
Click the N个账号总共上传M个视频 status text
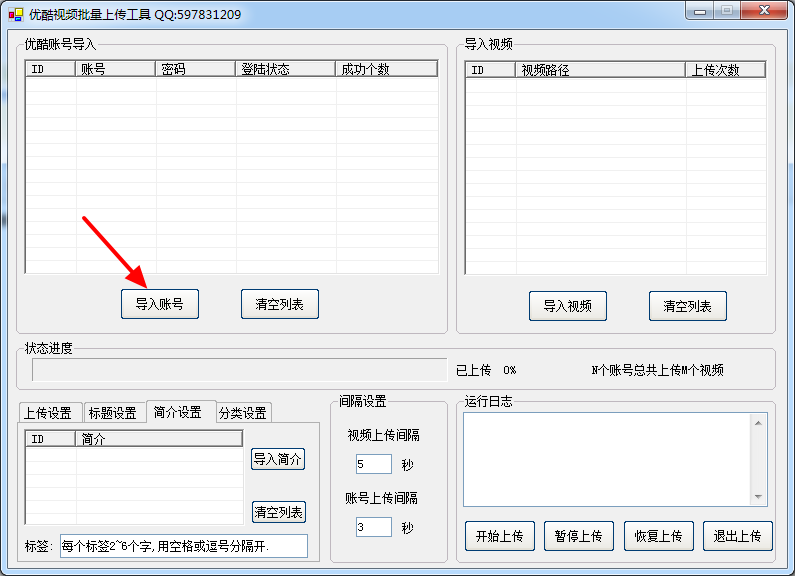[658, 370]
